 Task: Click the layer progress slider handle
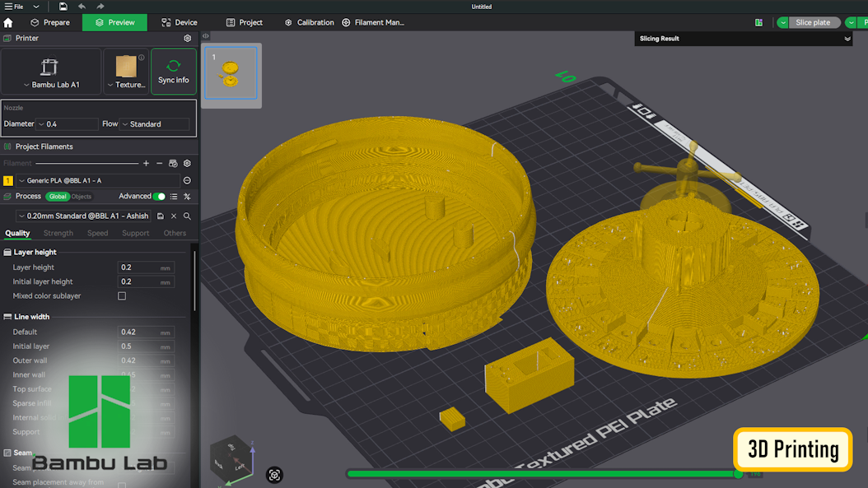[x=738, y=474]
